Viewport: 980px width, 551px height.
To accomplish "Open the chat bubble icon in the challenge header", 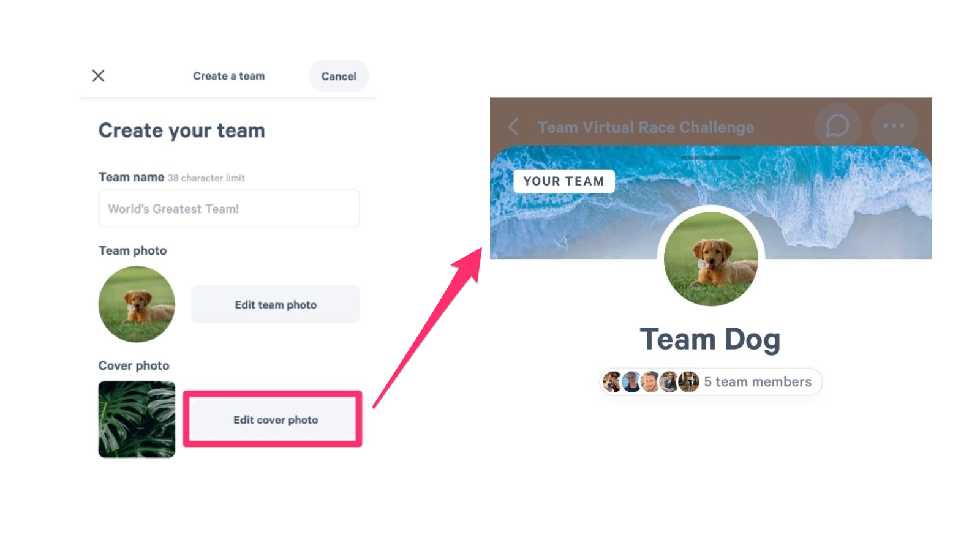I will pos(837,126).
